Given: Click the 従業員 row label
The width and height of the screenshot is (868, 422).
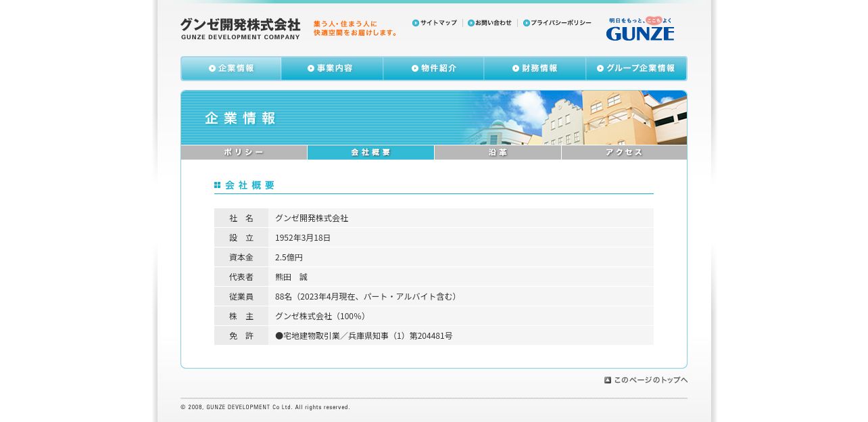Looking at the screenshot, I should click(x=241, y=297).
